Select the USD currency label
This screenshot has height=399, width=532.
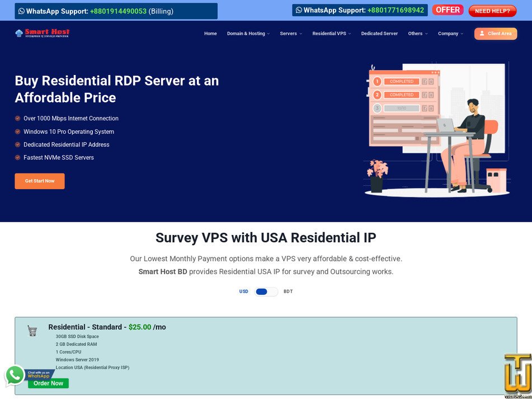(x=243, y=292)
